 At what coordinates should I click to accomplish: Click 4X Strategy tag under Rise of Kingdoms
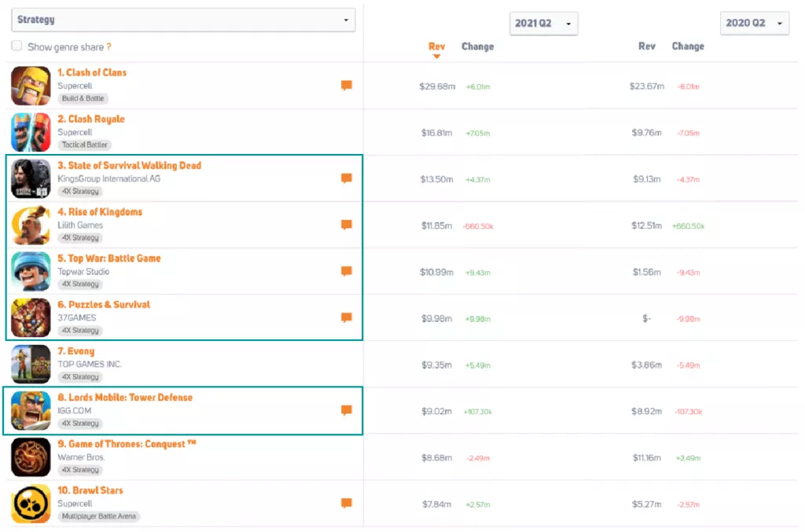click(80, 237)
